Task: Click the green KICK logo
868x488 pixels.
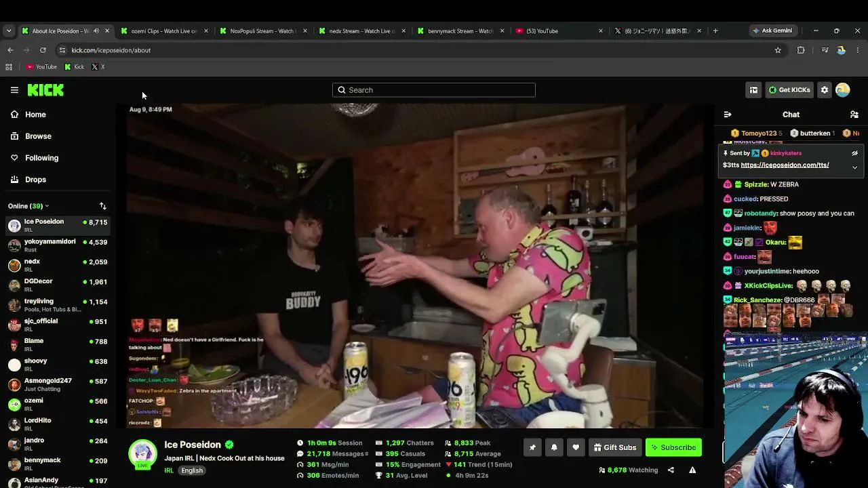Action: click(45, 89)
